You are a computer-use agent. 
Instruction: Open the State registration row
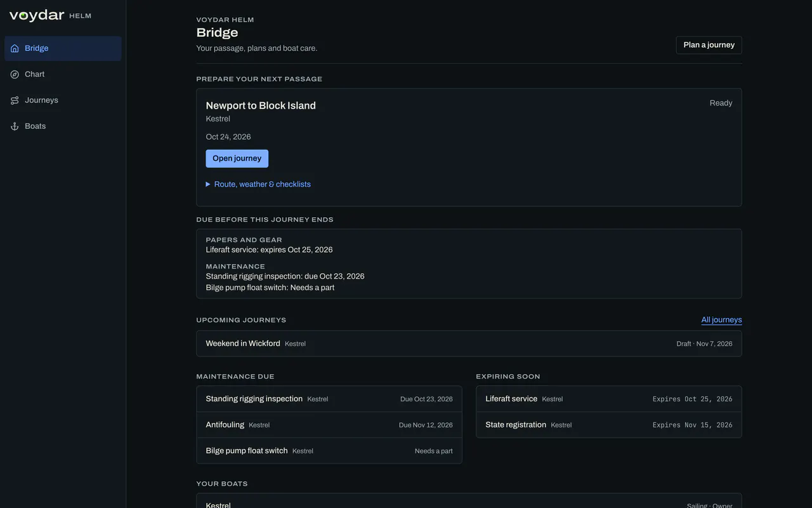(x=609, y=425)
